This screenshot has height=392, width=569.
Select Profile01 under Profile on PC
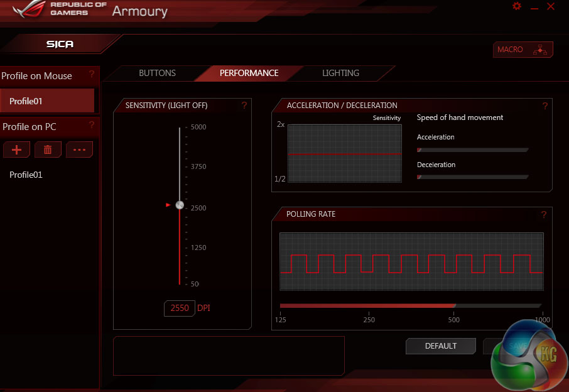click(x=26, y=175)
